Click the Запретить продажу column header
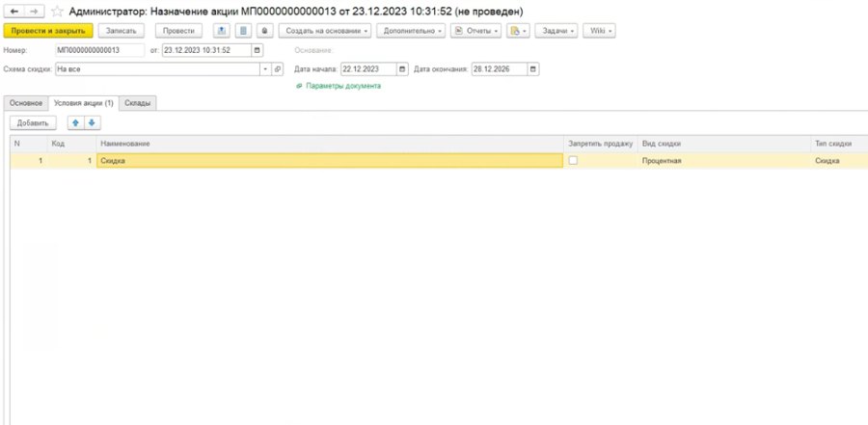The width and height of the screenshot is (868, 425). point(601,144)
